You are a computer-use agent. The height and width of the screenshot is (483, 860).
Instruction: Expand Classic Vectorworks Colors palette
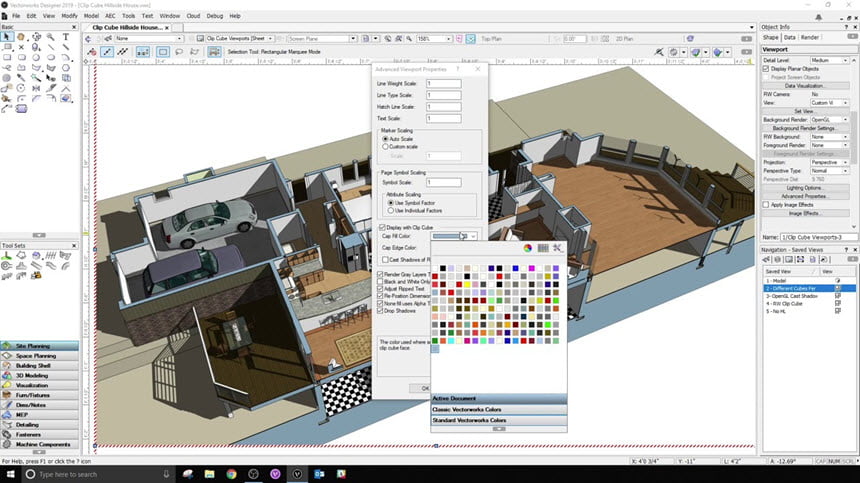point(499,410)
